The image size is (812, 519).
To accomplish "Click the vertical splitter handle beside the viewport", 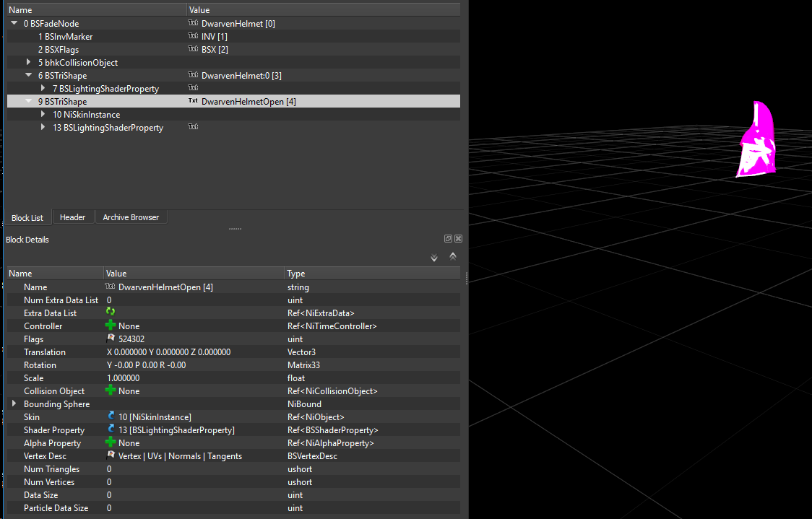I will (x=467, y=279).
